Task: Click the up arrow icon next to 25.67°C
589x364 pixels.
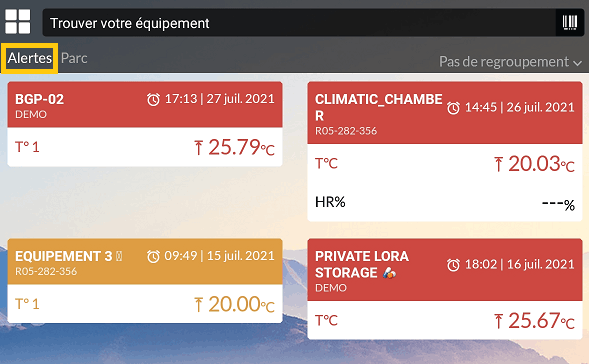Action: (498, 322)
